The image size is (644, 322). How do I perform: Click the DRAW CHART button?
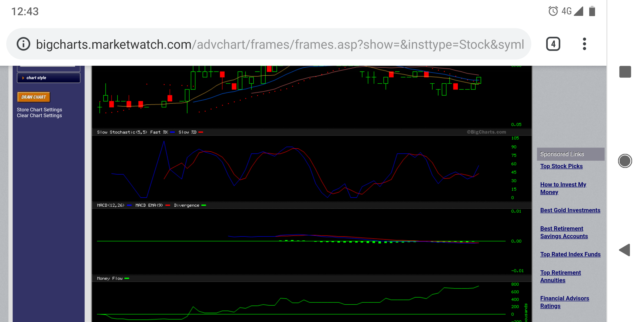coord(34,97)
